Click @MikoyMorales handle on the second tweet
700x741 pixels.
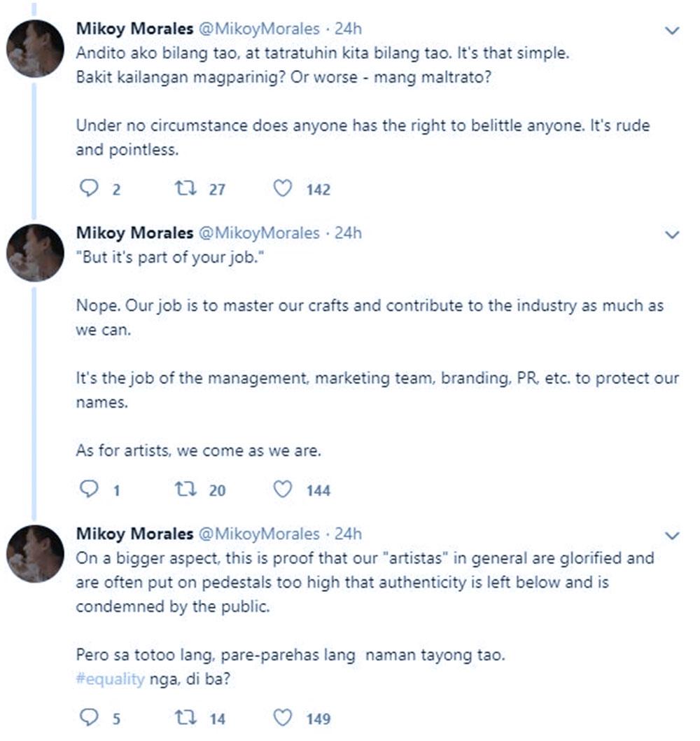[259, 233]
